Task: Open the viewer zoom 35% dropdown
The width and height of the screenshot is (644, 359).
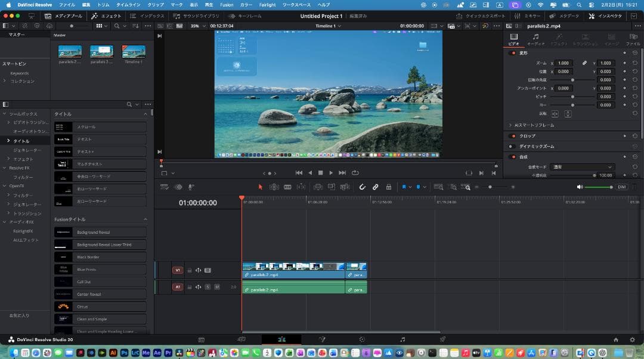Action: tap(197, 26)
